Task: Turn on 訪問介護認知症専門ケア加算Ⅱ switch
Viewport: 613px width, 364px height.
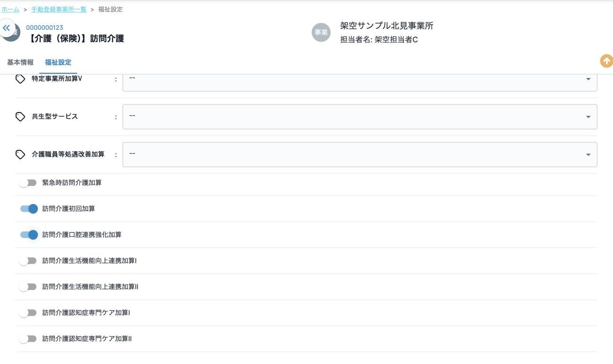Action: click(x=28, y=339)
